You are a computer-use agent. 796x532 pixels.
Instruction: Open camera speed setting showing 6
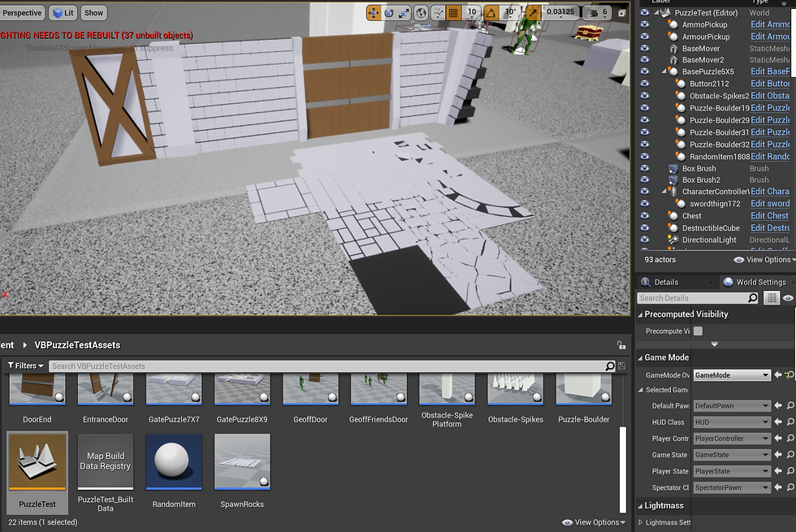598,13
